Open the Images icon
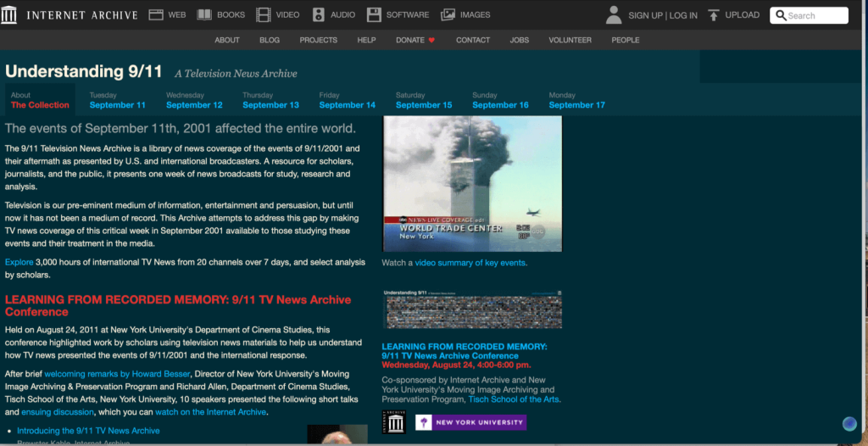868x446 pixels. pos(448,15)
